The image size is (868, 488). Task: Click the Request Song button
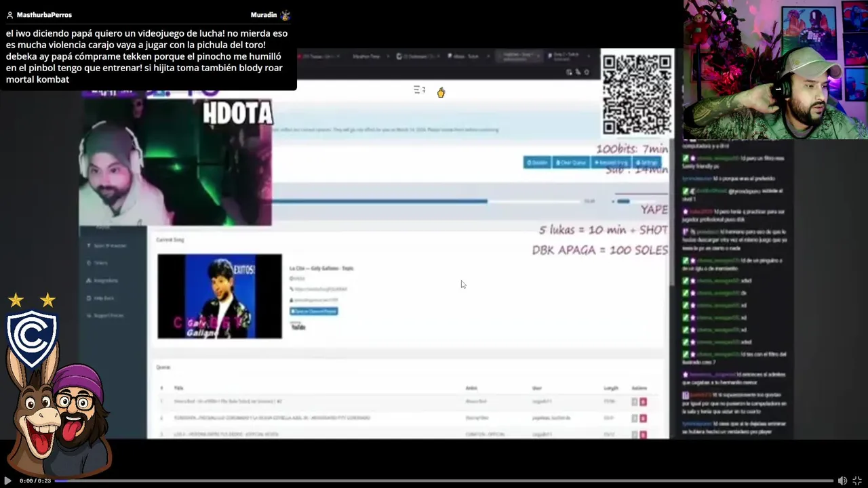(611, 163)
